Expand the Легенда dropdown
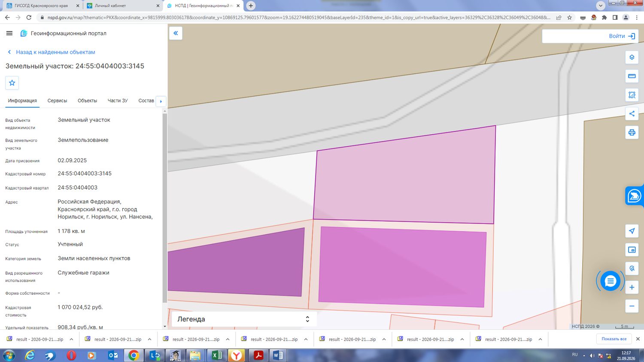Image resolution: width=644 pixels, height=362 pixels. click(x=244, y=319)
